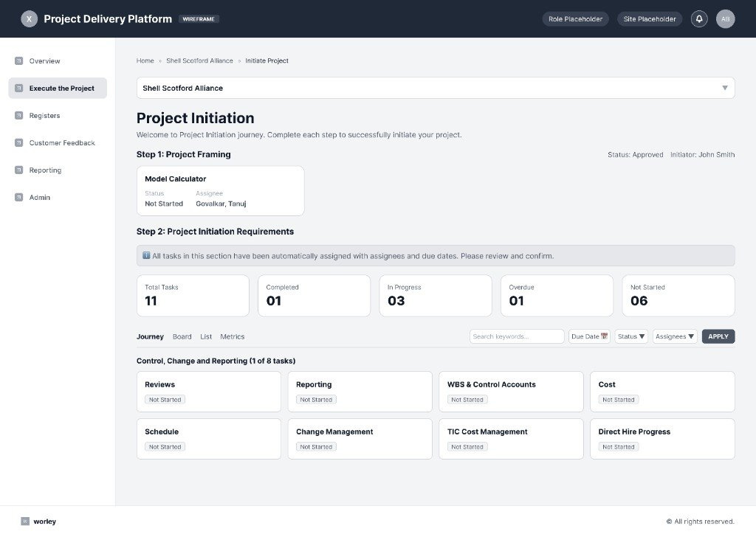The height and width of the screenshot is (537, 756).
Task: Switch to the Board tab
Action: point(182,336)
